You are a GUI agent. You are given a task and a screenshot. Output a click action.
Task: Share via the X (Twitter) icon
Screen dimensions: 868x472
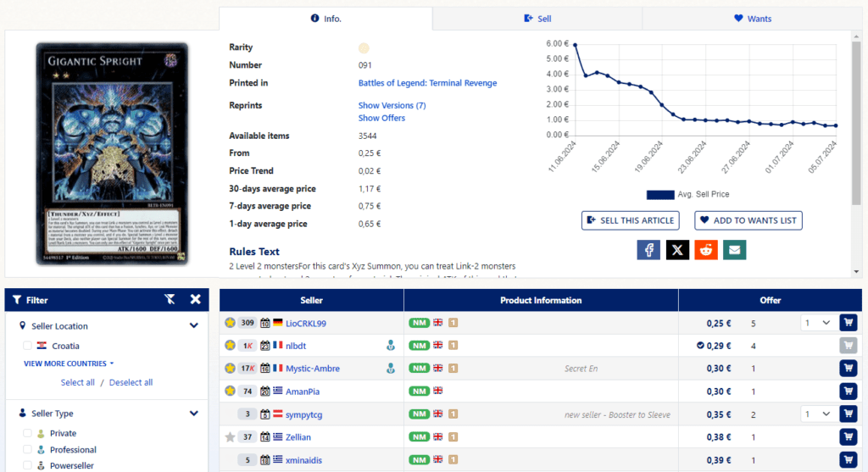(x=677, y=250)
